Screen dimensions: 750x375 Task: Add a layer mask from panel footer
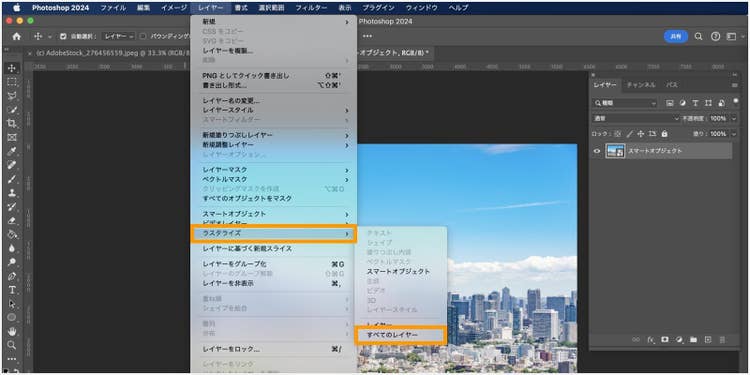(x=665, y=340)
